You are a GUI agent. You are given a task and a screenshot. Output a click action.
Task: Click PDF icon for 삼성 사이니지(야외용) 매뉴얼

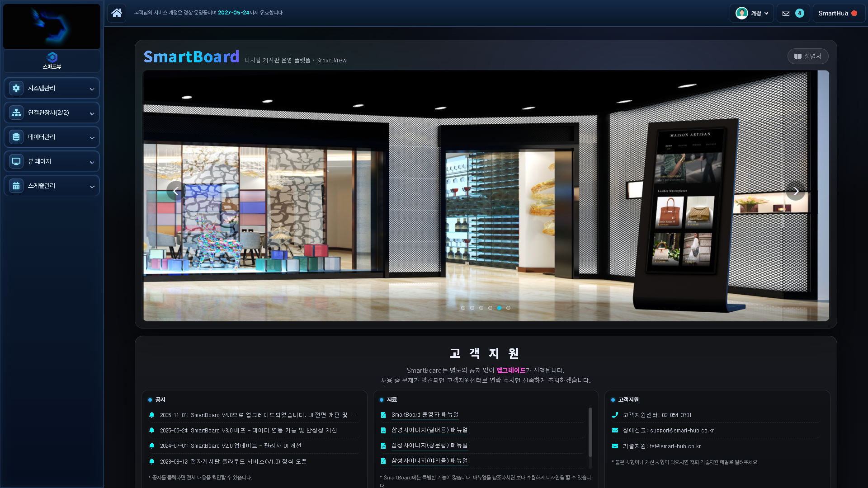383,461
